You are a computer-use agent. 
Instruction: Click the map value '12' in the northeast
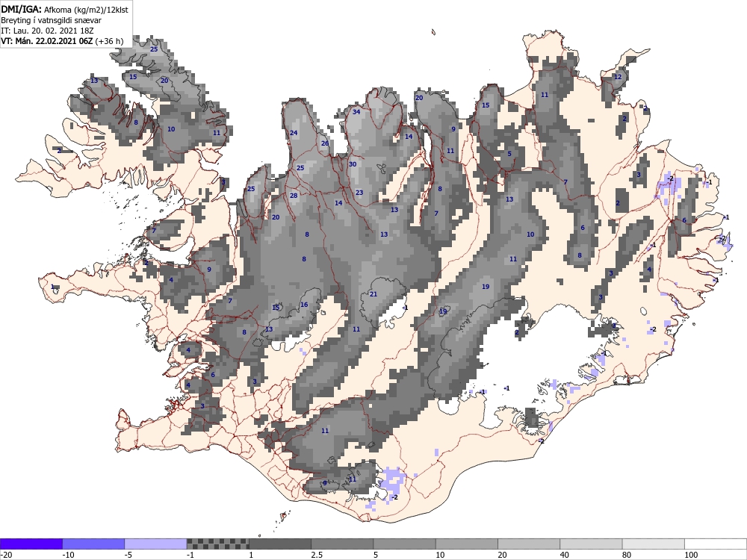pos(618,77)
